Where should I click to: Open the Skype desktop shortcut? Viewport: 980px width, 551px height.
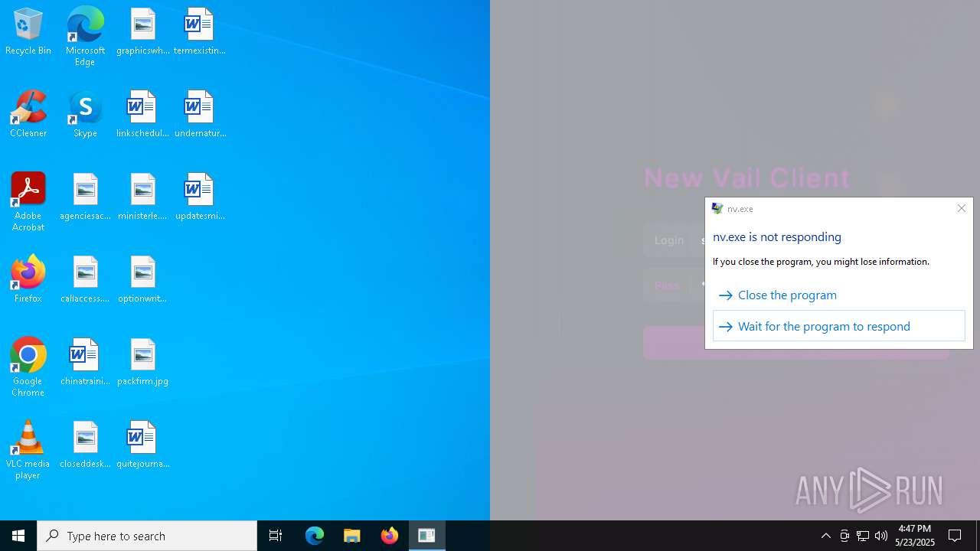click(85, 115)
